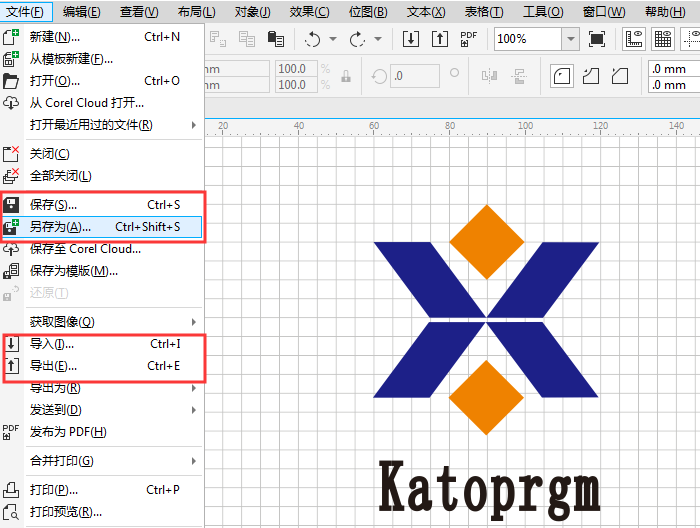
Task: Toggle the show rulers button
Action: pyautogui.click(x=633, y=39)
